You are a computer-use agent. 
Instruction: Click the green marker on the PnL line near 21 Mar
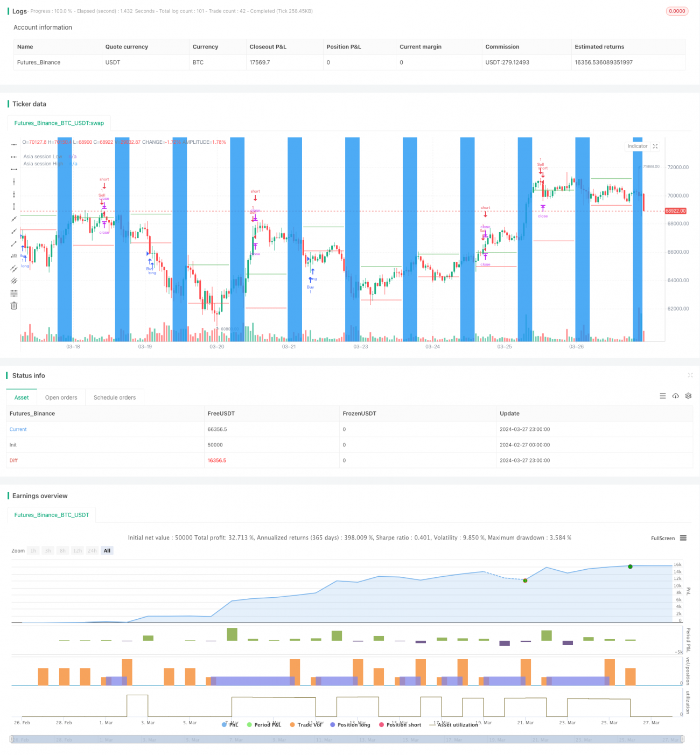tap(525, 581)
